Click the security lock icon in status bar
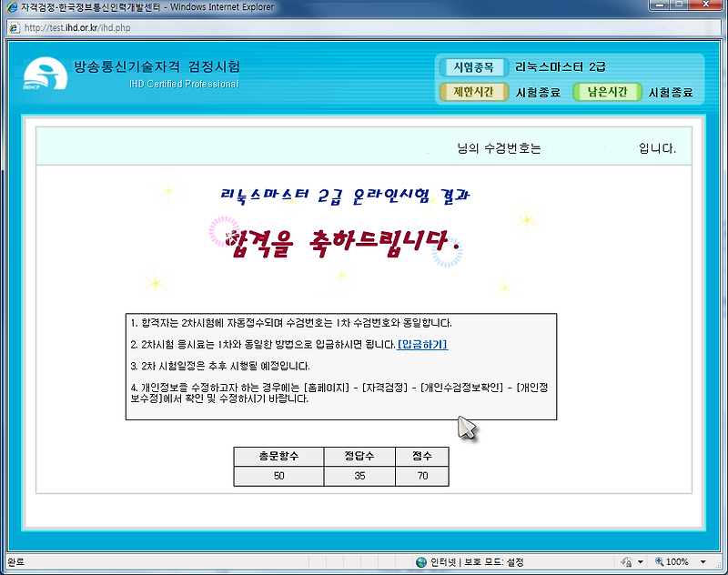 coord(626,562)
